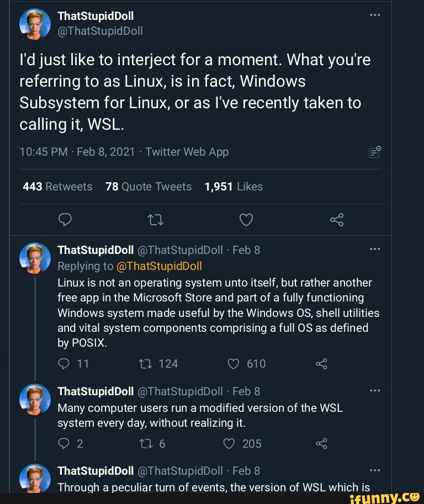Viewport: 424px width, 504px height.
Task: Share the POSIX reply tweet
Action: pyautogui.click(x=321, y=363)
